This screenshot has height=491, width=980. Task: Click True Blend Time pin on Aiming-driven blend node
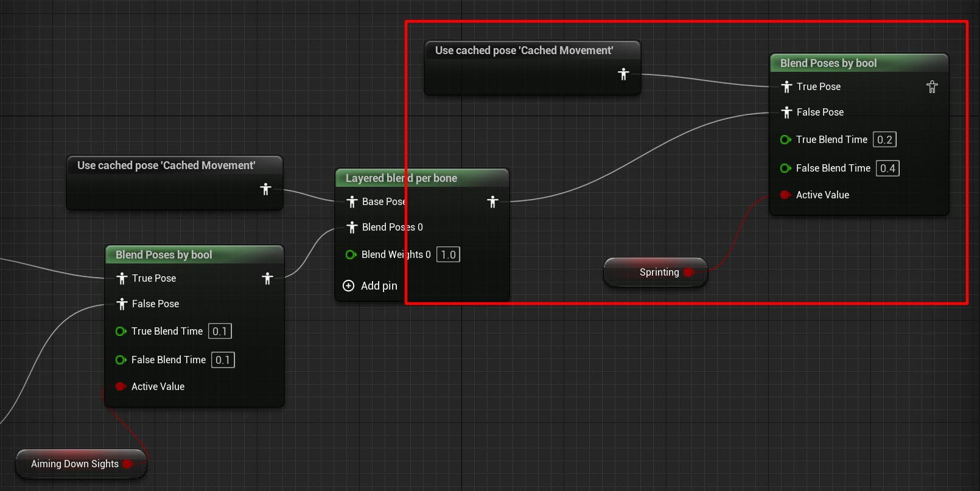pyautogui.click(x=121, y=331)
